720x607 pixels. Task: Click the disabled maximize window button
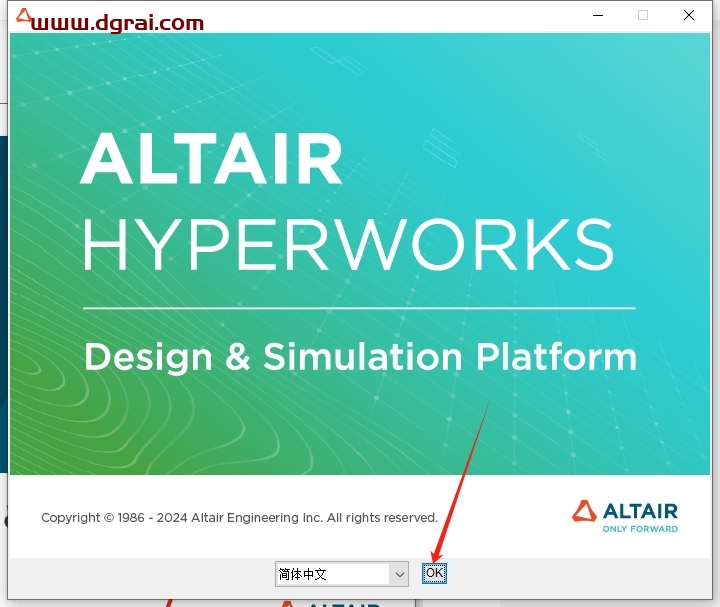coord(643,15)
